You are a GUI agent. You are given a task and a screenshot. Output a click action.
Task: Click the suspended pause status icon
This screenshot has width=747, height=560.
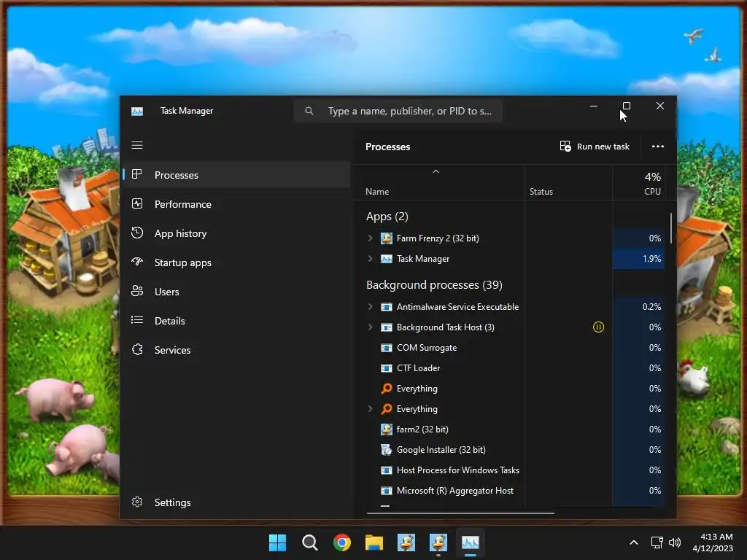598,327
